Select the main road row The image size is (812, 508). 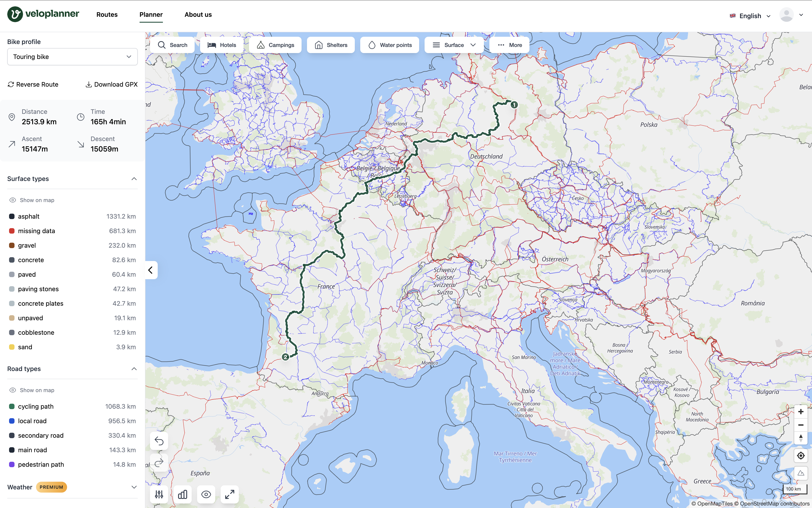[72, 450]
